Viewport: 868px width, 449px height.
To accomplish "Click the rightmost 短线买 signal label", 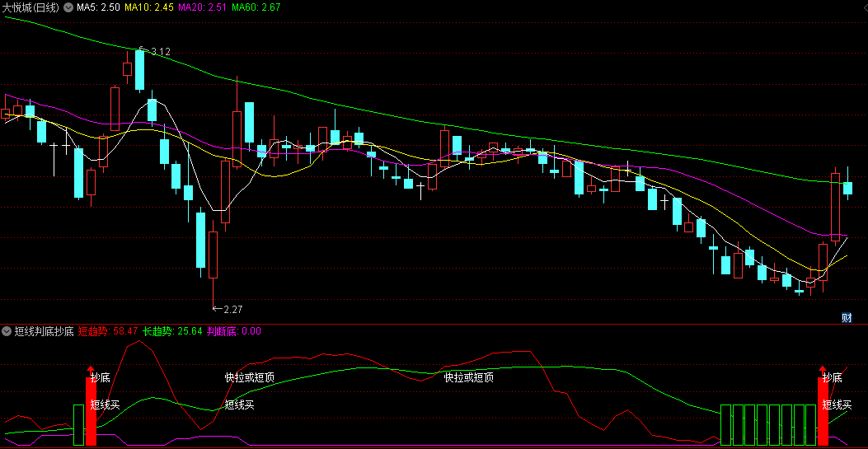I will click(837, 405).
